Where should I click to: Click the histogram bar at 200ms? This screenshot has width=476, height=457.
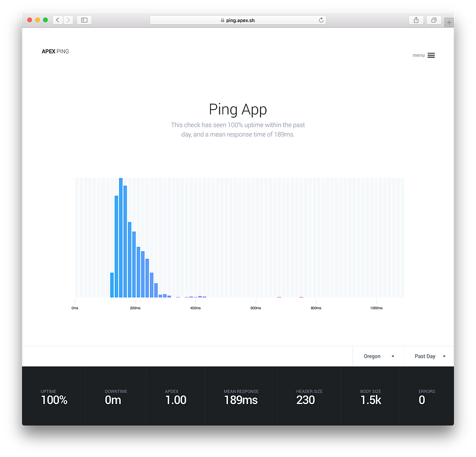[x=134, y=264]
